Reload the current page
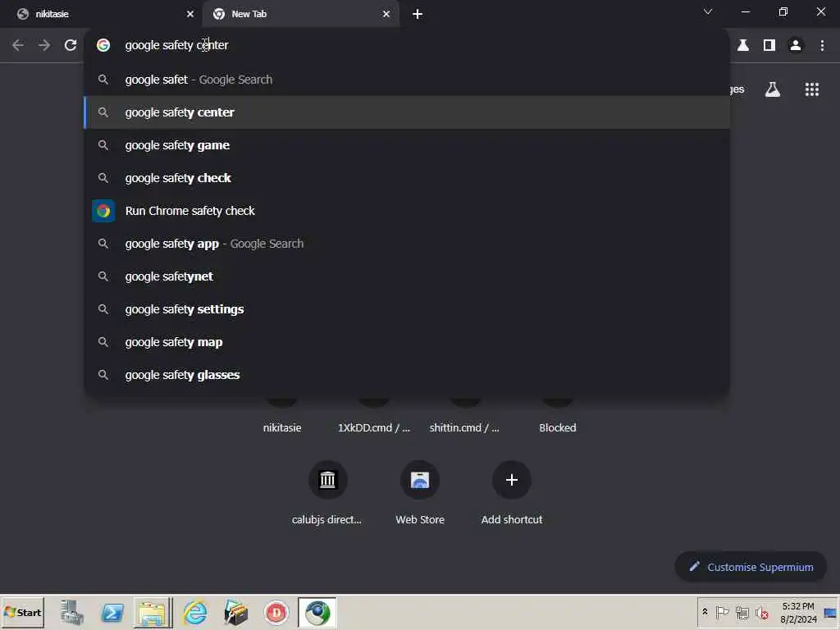This screenshot has width=840, height=630. tap(71, 45)
